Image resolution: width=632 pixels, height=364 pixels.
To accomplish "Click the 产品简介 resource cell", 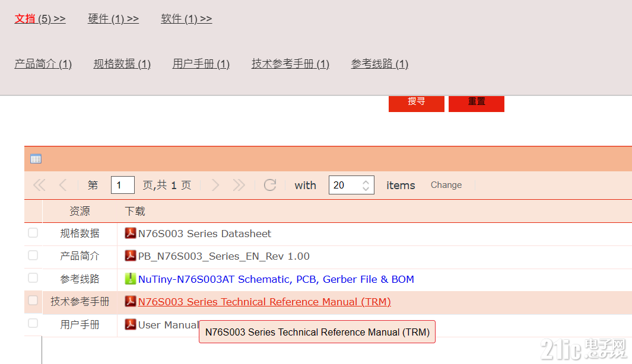I will point(80,256).
